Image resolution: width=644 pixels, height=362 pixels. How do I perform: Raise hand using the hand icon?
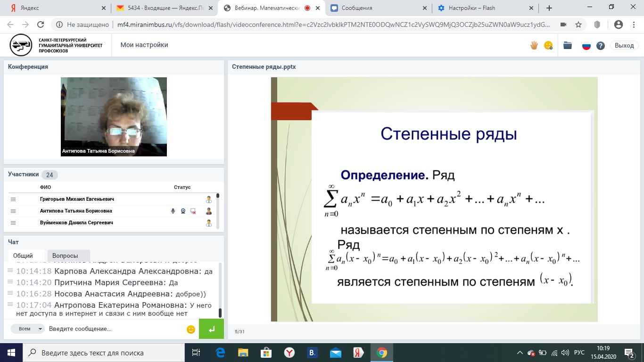click(x=534, y=45)
